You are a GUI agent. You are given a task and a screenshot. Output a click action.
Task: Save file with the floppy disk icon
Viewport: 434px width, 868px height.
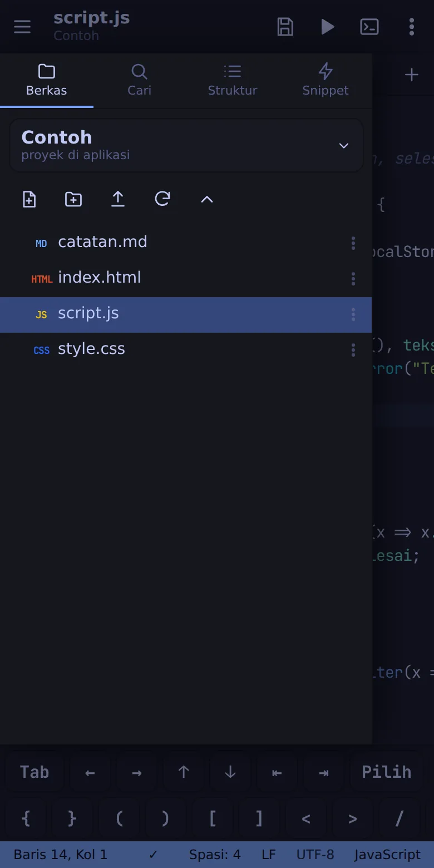tap(285, 27)
